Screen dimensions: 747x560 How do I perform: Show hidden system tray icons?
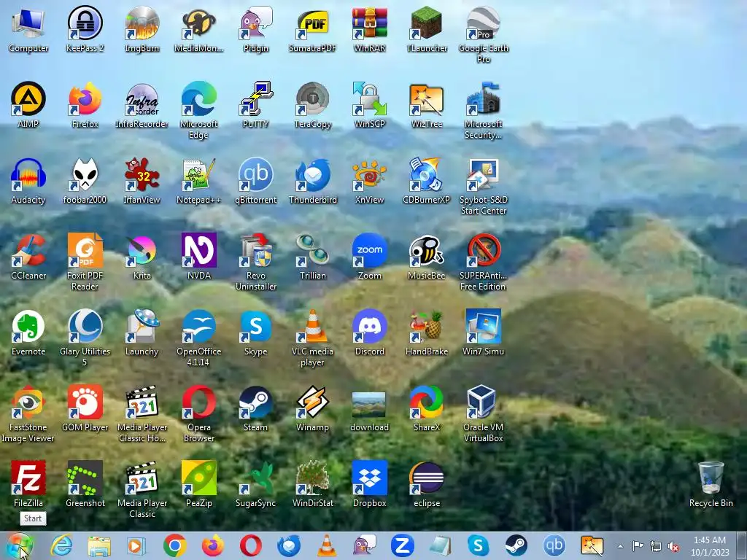pos(620,546)
